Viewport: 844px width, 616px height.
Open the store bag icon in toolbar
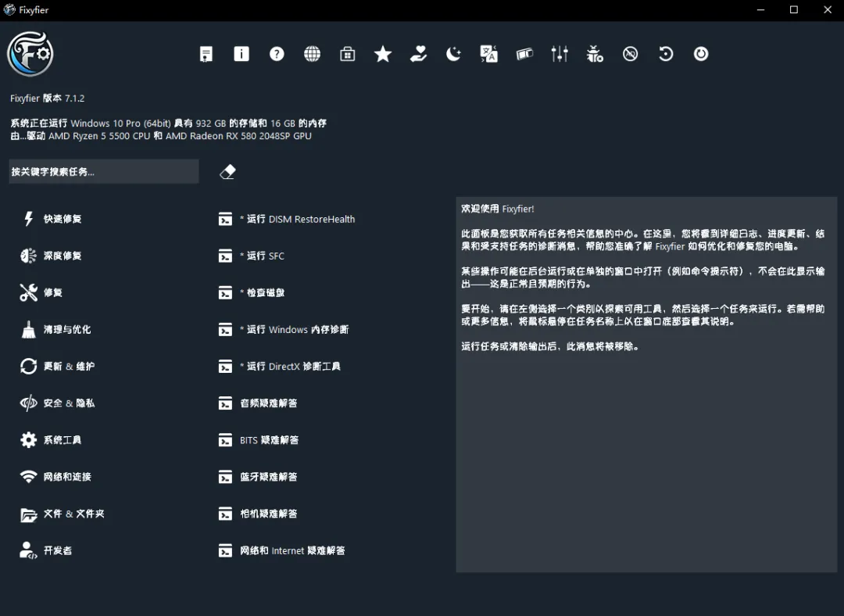pos(348,54)
